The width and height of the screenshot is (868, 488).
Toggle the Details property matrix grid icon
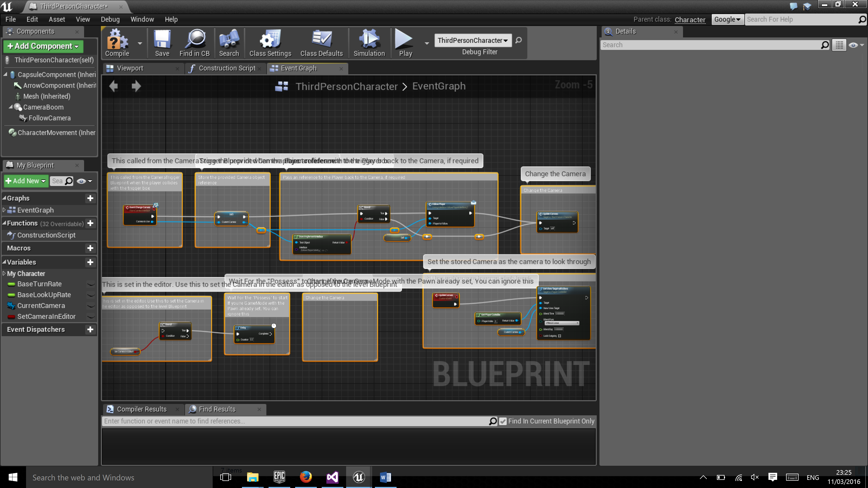pyautogui.click(x=839, y=45)
